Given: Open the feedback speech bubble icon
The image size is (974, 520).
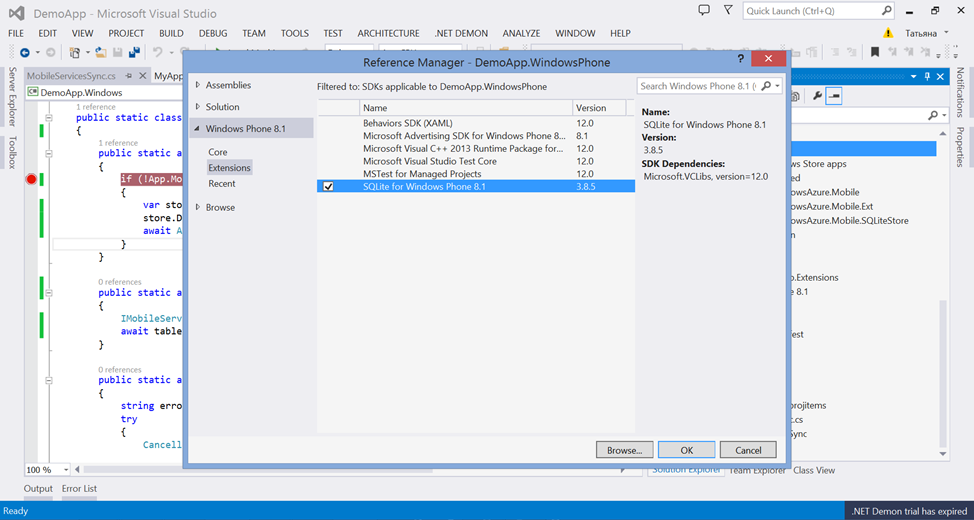Looking at the screenshot, I should [704, 11].
